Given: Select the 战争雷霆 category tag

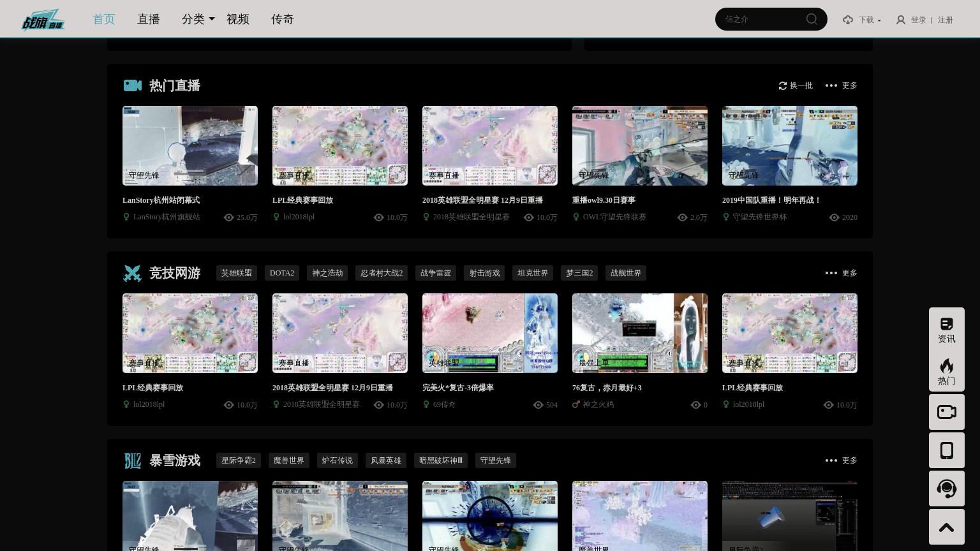Looking at the screenshot, I should tap(436, 273).
